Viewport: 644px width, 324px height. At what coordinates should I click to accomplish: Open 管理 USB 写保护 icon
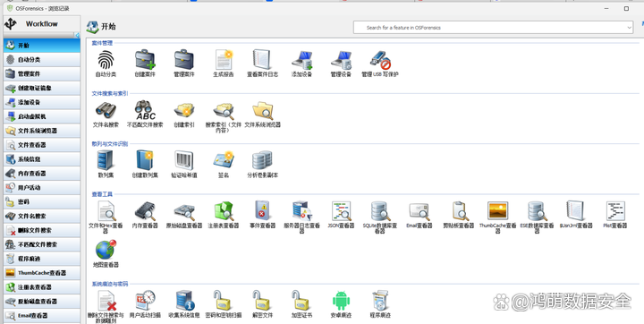(380, 60)
